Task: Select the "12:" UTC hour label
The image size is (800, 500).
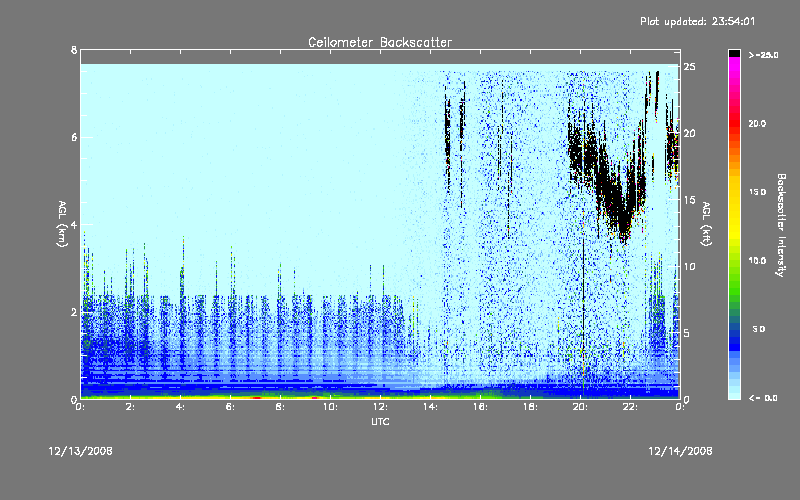Action: [x=380, y=407]
